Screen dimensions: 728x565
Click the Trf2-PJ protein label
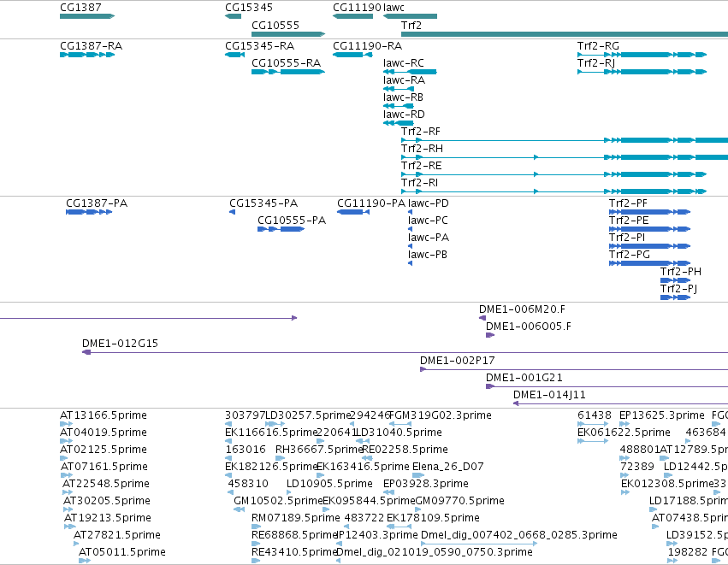click(678, 290)
